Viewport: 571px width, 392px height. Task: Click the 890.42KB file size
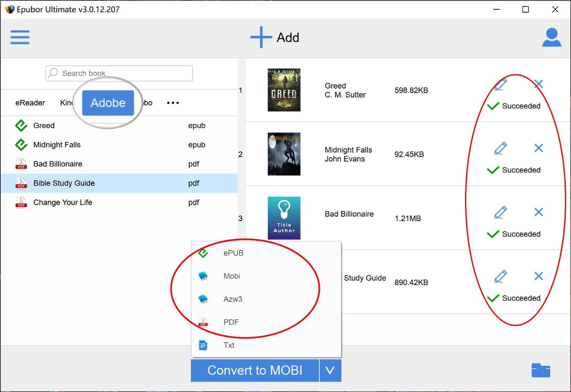(x=411, y=282)
